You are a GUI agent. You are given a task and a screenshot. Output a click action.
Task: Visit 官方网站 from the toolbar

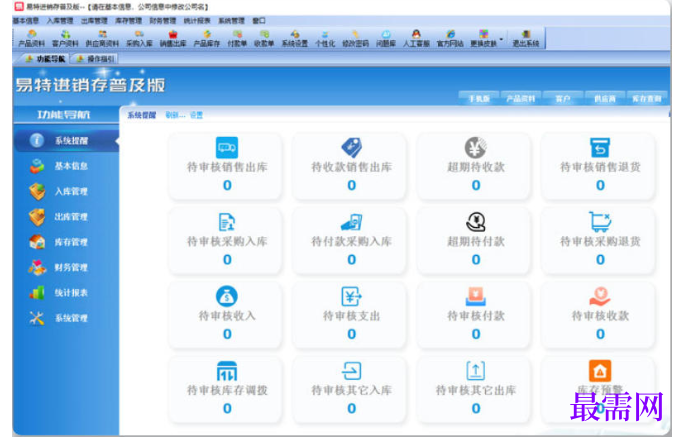pos(450,39)
